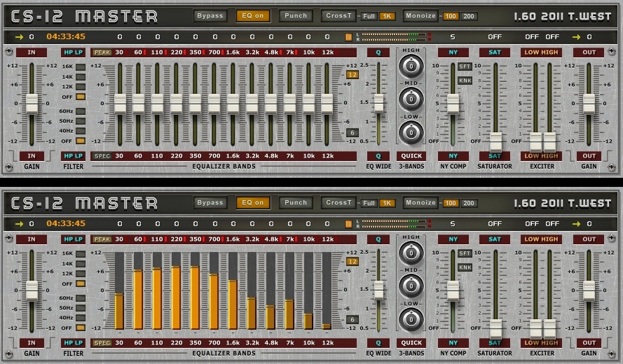
Task: Select SPEC mode tab in lower plugin
Action: click(x=102, y=343)
